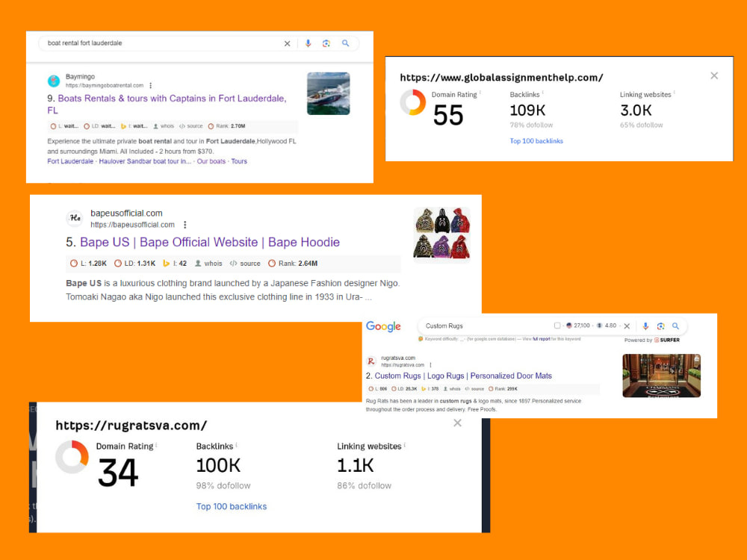This screenshot has width=747, height=560.
Task: Click info icon beside Backlinks for rugratsva.com
Action: click(236, 445)
